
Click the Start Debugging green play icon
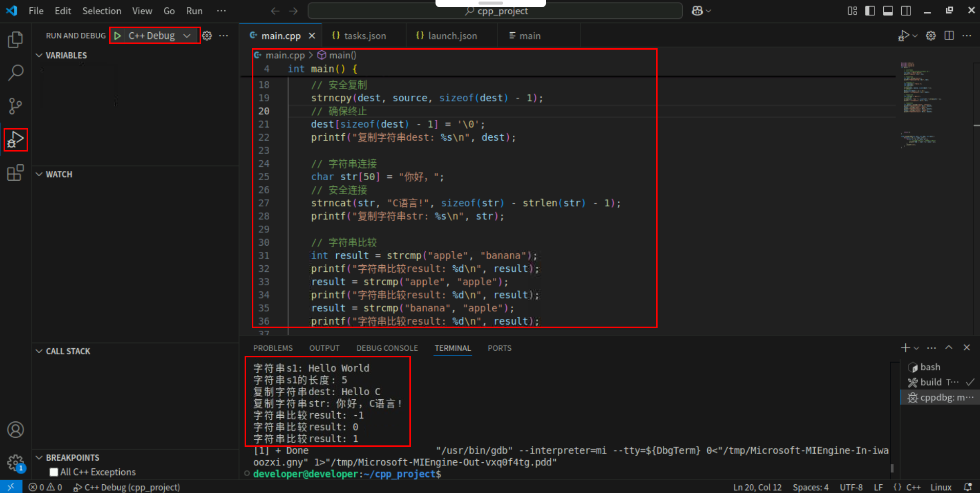(118, 36)
